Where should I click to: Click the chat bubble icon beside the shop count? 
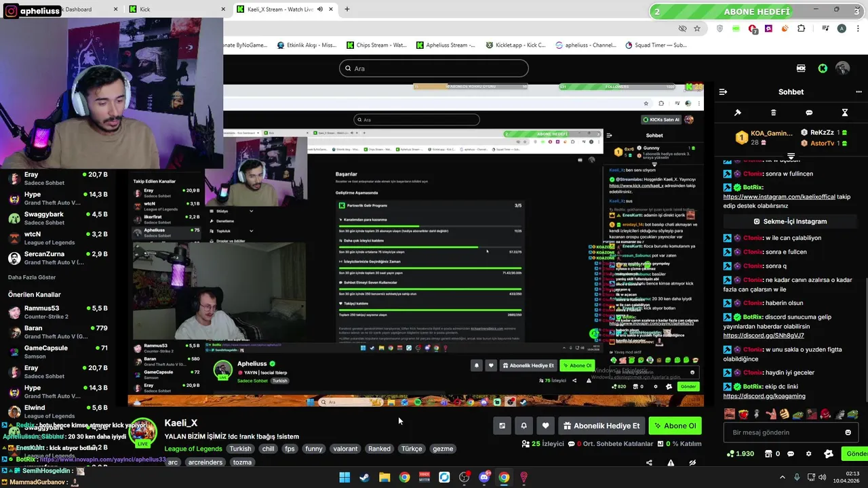point(791,453)
